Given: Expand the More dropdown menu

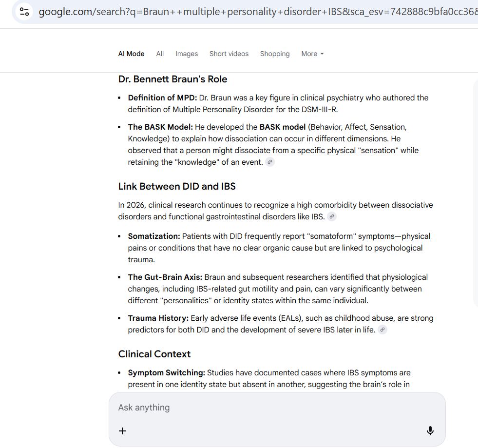Looking at the screenshot, I should [x=312, y=54].
